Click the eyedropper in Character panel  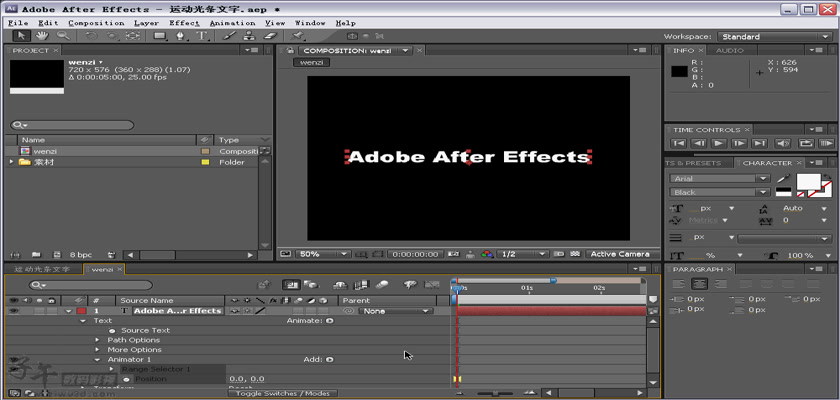(x=783, y=179)
